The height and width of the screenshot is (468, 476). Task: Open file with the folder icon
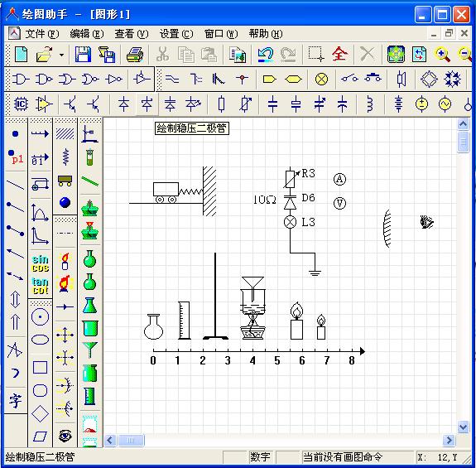pos(45,55)
